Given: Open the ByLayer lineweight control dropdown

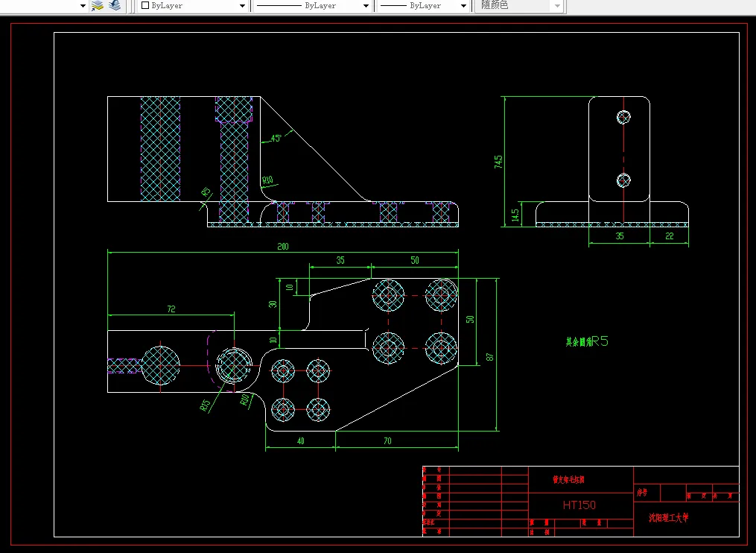Looking at the screenshot, I should tap(423, 6).
